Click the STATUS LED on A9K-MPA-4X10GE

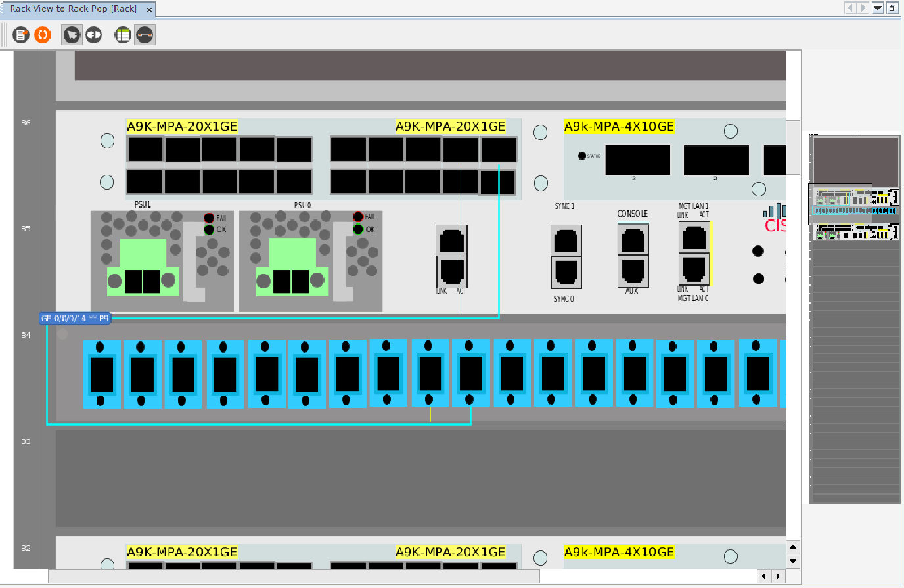581,156
